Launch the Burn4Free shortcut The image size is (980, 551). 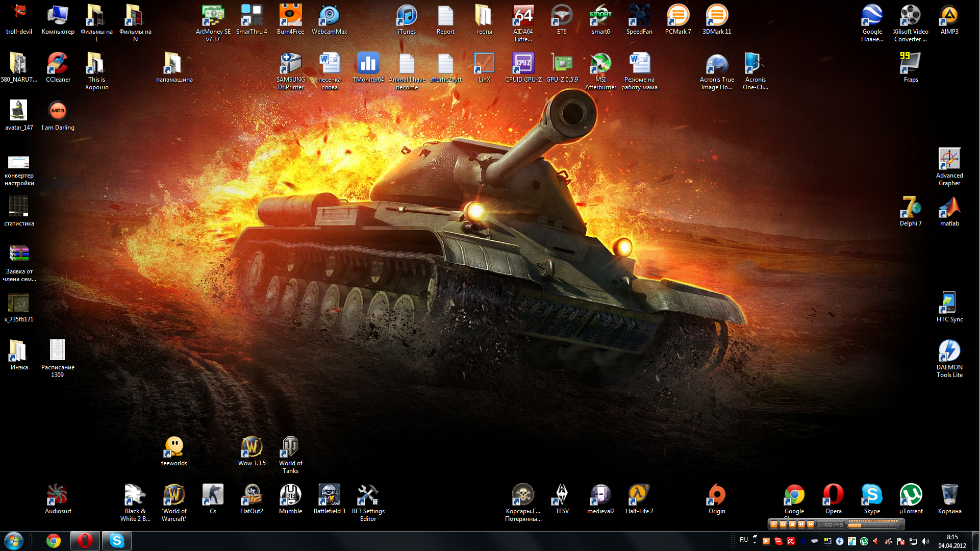pos(290,20)
